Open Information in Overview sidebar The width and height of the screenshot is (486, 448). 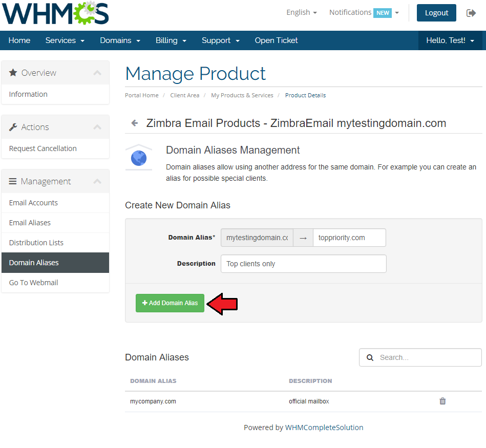click(x=55, y=94)
